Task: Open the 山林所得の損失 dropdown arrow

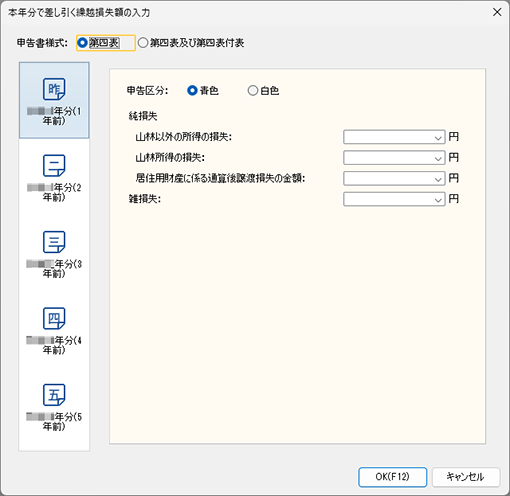Action: (438, 158)
